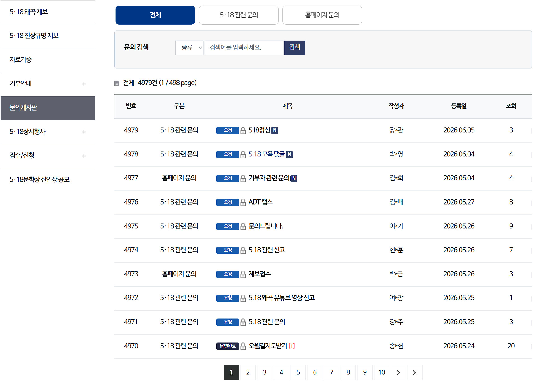Click the 등록일 column header
537x392 pixels.
click(x=459, y=106)
